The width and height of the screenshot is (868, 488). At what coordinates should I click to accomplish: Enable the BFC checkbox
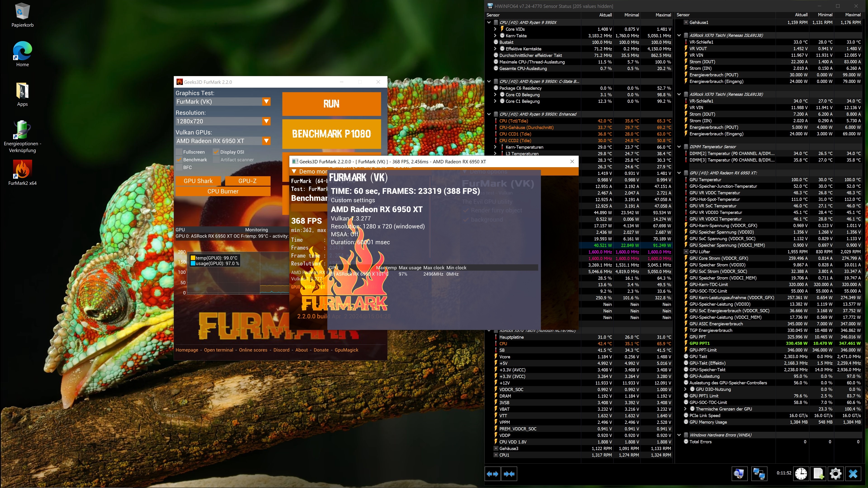point(179,167)
